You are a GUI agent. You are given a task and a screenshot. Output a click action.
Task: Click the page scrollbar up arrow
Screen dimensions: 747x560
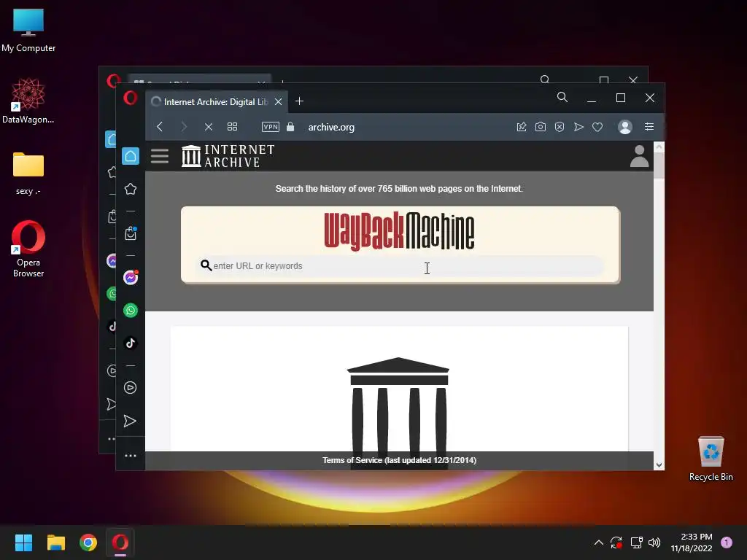659,147
